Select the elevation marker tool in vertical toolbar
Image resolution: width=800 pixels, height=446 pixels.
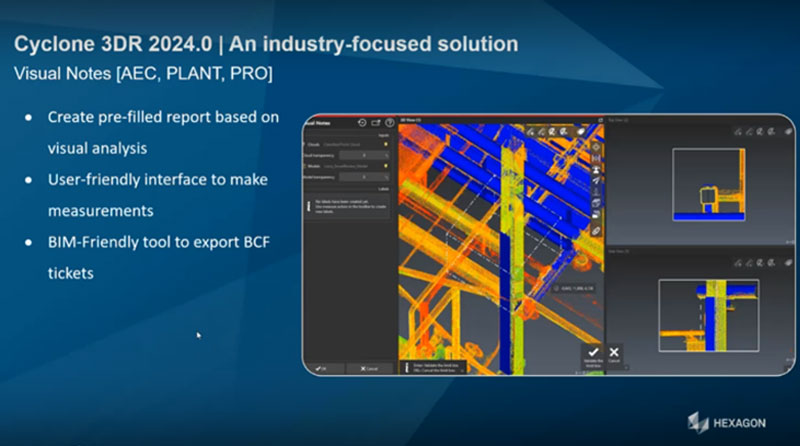596,192
